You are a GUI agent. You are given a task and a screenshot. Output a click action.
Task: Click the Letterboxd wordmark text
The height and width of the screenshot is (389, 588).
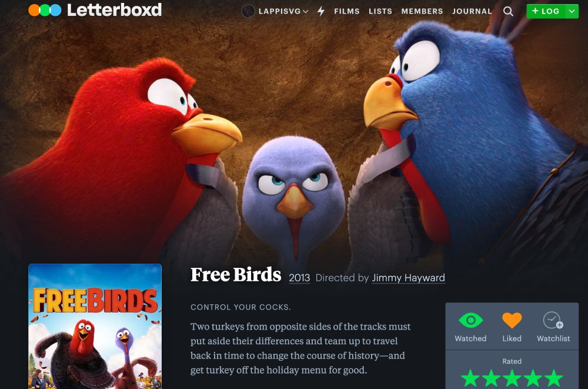point(115,10)
